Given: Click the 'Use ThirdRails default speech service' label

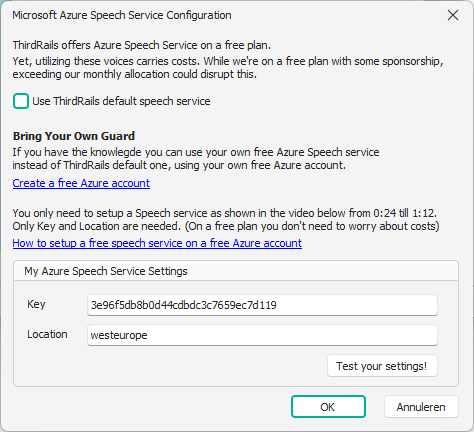Looking at the screenshot, I should tap(121, 101).
